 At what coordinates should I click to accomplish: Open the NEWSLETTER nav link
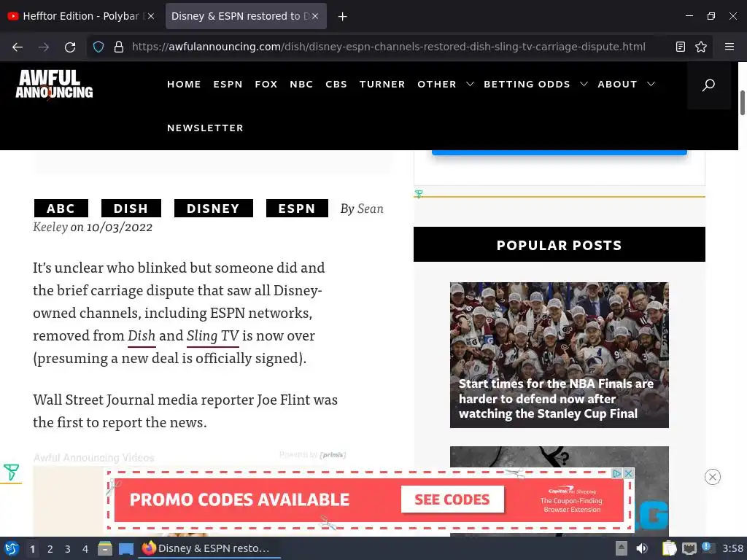205,128
